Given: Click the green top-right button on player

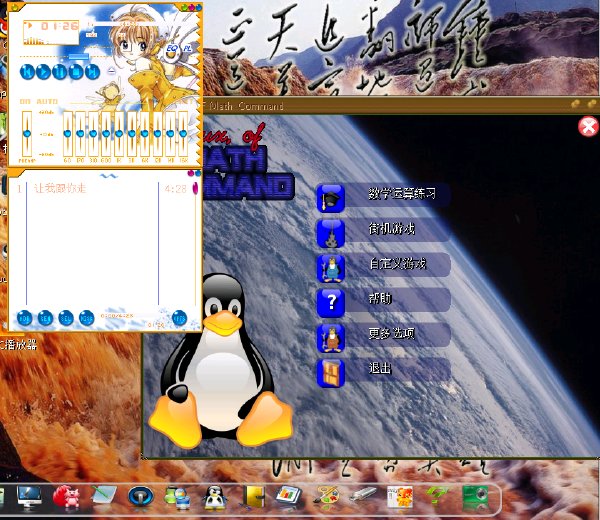Looking at the screenshot, I should tap(184, 7).
